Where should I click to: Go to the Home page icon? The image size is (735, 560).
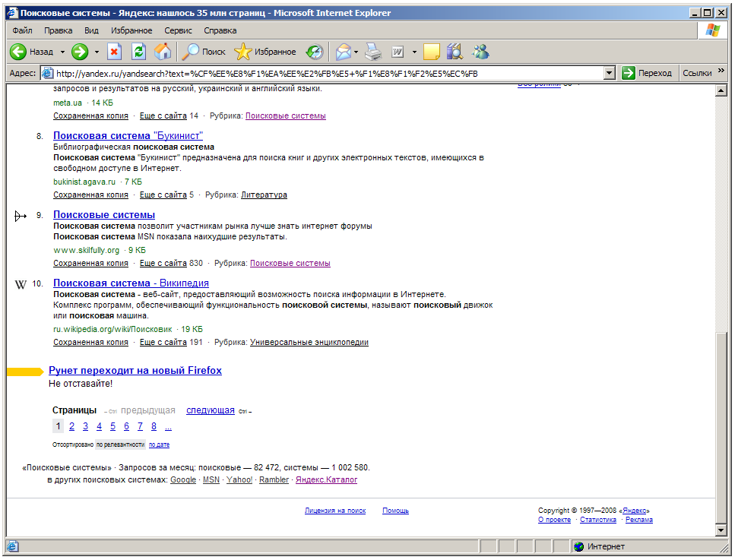coord(163,52)
